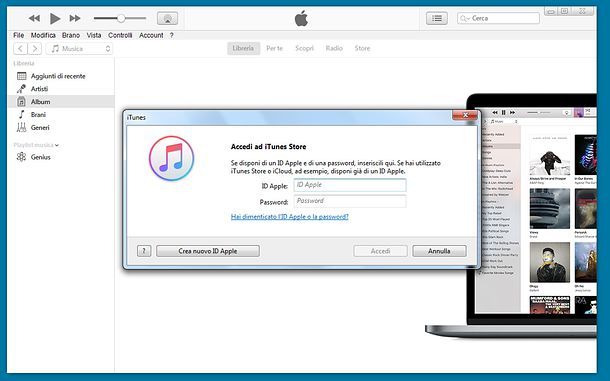Select Artisti in the sidebar

coord(61,89)
